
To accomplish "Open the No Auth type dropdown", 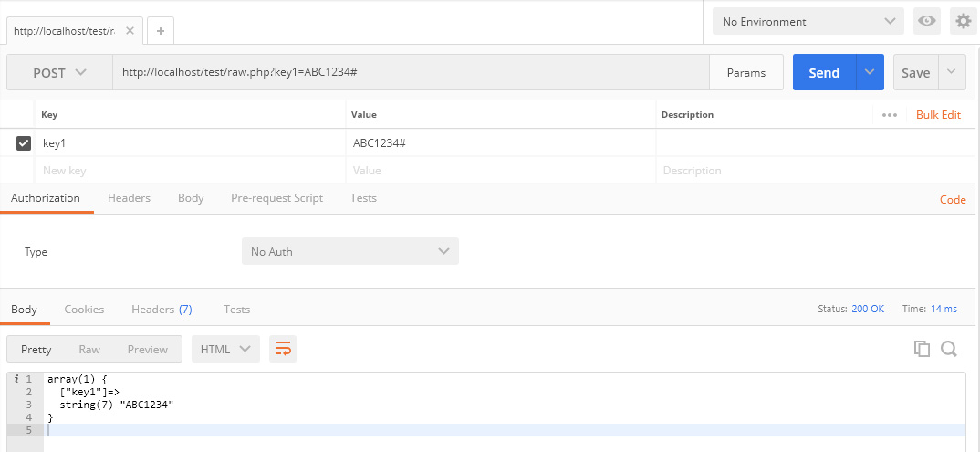I will click(x=350, y=251).
